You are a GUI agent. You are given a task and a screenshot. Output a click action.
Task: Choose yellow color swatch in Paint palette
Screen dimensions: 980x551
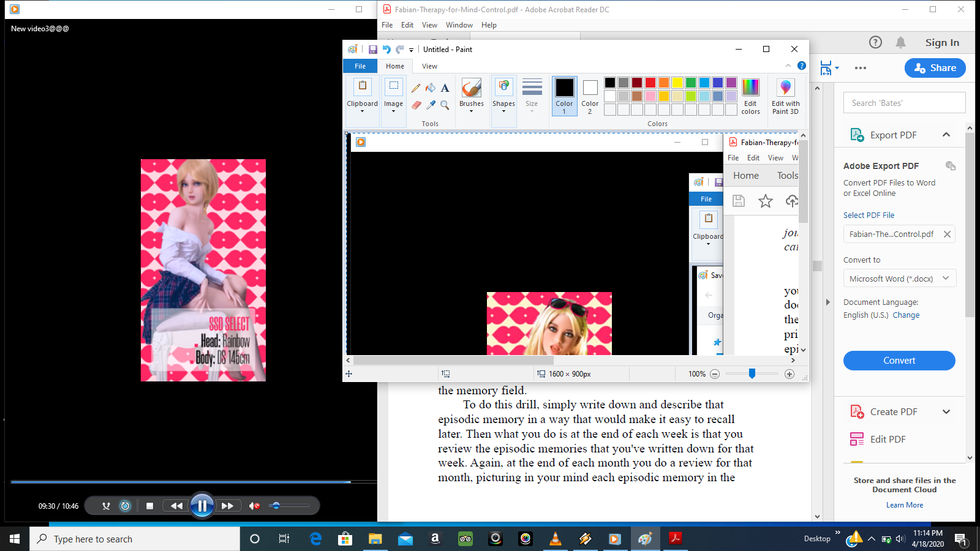point(677,83)
